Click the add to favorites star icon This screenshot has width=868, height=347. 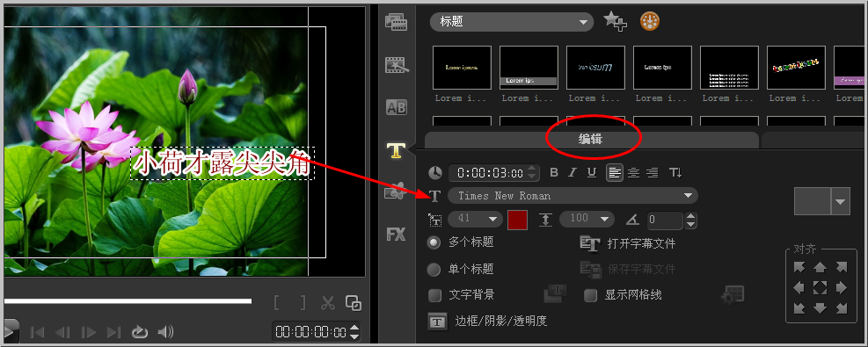(615, 22)
